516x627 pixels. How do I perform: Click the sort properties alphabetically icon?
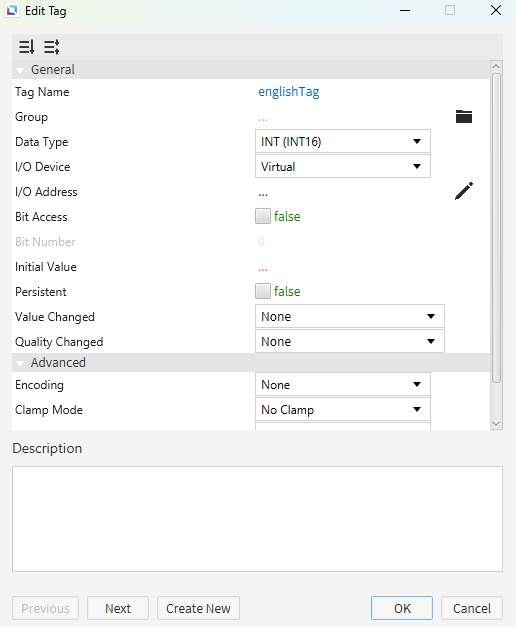(x=26, y=47)
